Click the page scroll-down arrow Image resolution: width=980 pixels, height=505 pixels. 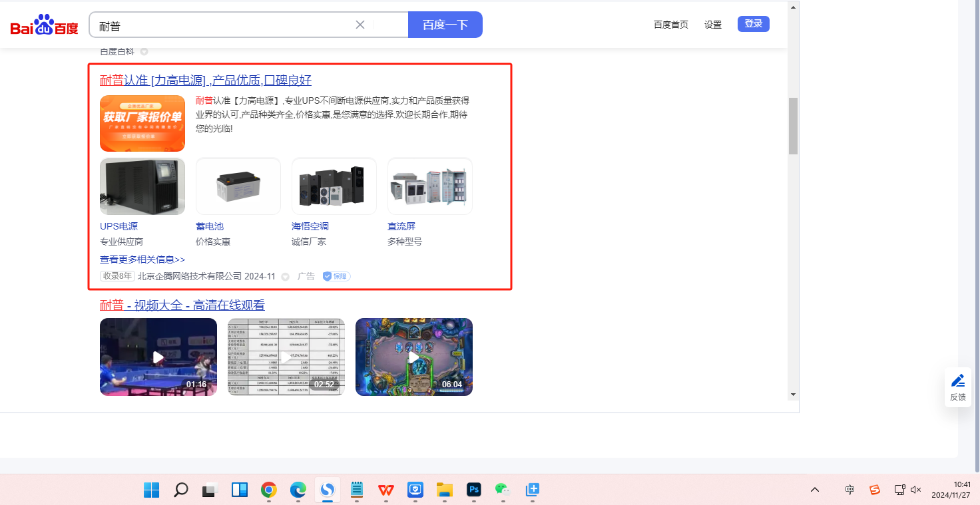pos(793,395)
